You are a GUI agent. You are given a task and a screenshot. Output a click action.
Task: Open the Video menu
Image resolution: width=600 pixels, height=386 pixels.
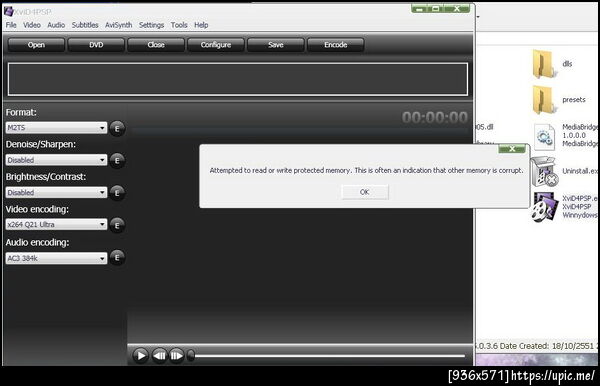[32, 25]
